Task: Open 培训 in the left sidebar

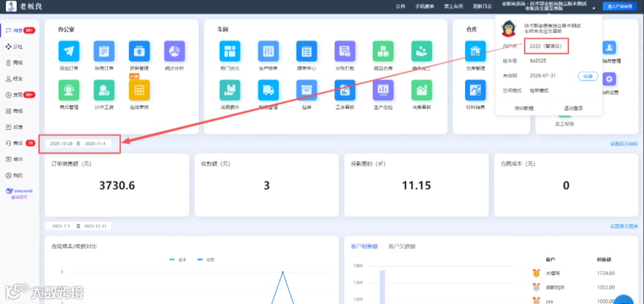Action: [14, 159]
